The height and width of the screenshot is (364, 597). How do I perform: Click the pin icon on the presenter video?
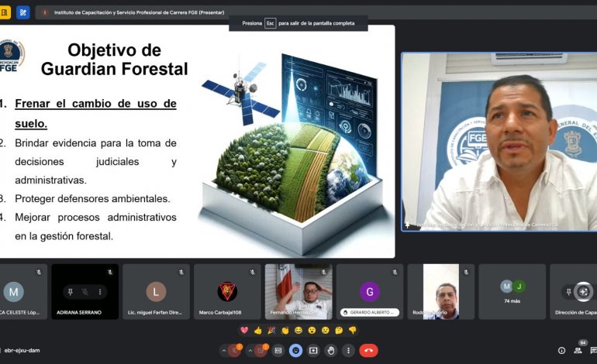[407, 225]
